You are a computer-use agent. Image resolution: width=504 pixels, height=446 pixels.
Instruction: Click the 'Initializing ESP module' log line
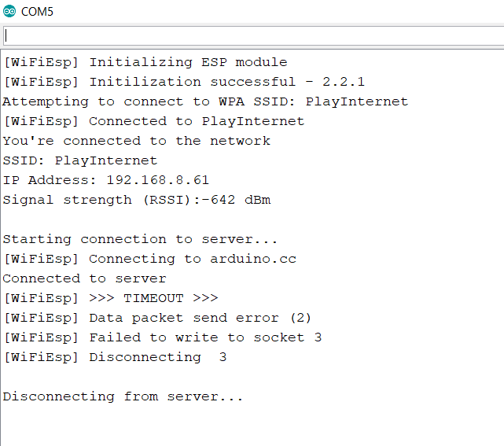pyautogui.click(x=145, y=63)
